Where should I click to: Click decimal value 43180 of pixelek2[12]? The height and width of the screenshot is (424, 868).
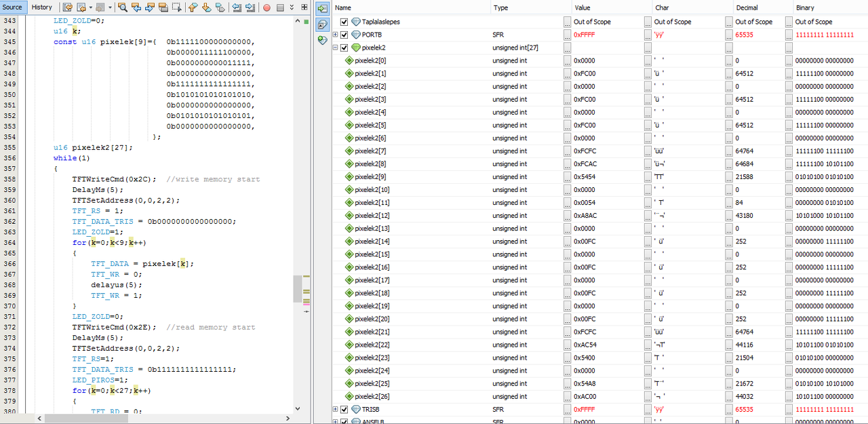[x=744, y=215]
